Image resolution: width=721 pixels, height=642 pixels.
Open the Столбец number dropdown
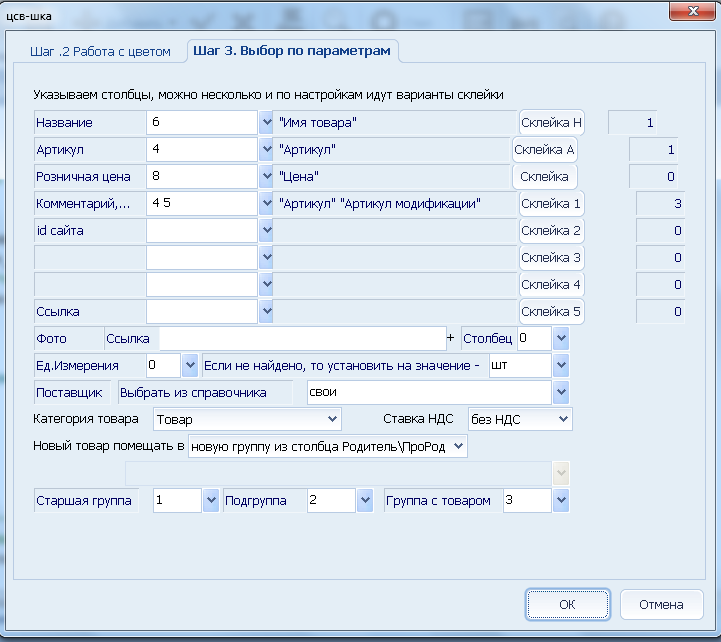point(561,338)
